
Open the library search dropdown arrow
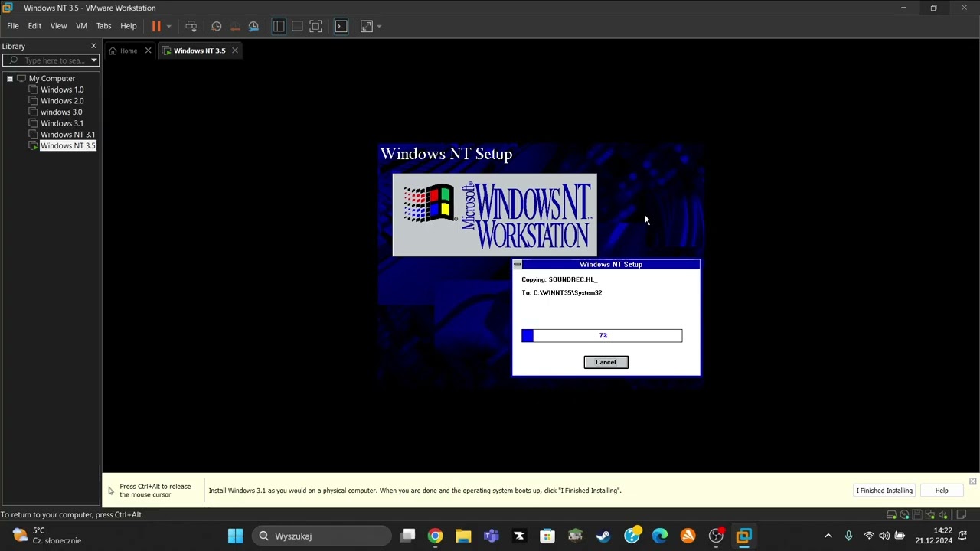coord(94,60)
